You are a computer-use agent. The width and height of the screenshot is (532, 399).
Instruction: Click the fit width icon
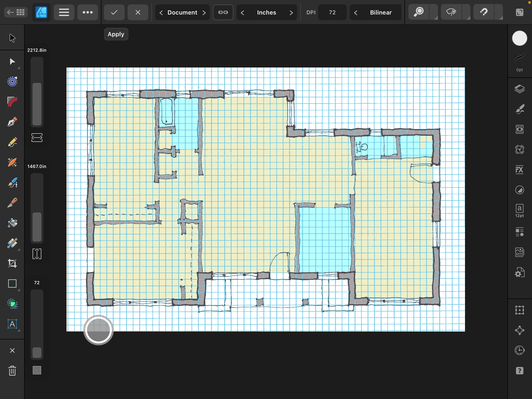37,137
